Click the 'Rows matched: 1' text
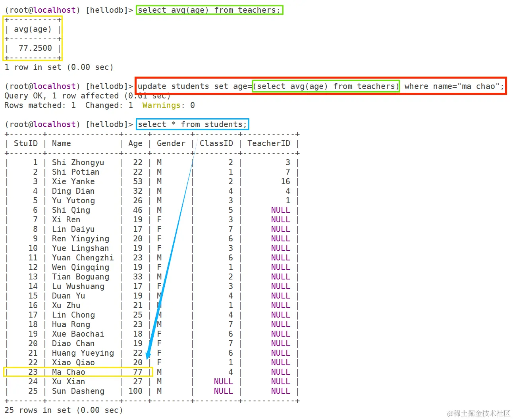This screenshot has width=513, height=420. pos(40,105)
